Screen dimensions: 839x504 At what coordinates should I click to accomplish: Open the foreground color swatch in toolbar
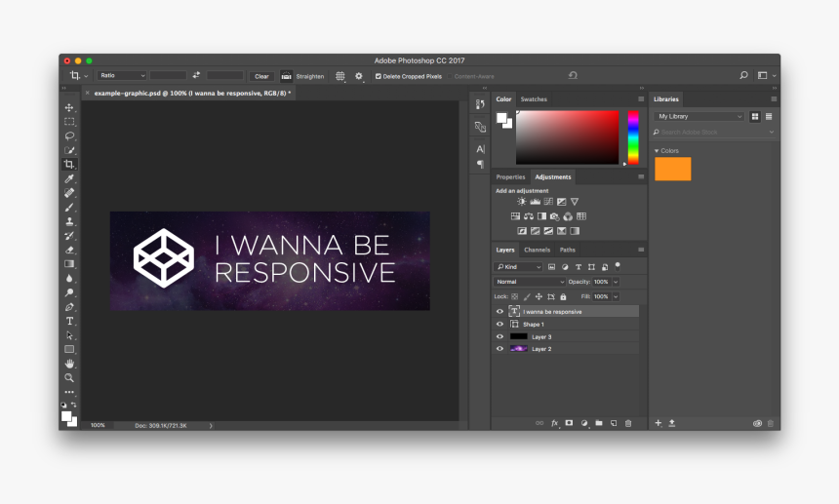[x=67, y=416]
